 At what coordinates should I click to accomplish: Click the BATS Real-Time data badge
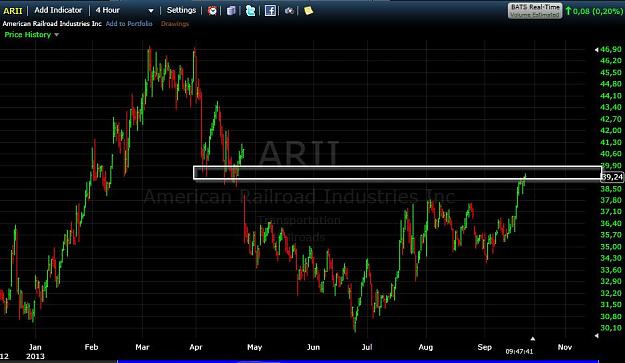(535, 11)
